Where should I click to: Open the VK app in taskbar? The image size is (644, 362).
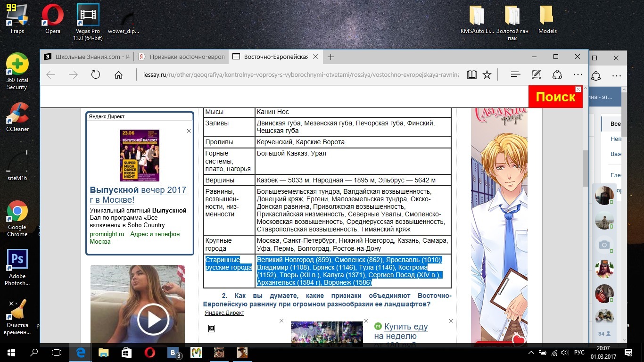173,352
